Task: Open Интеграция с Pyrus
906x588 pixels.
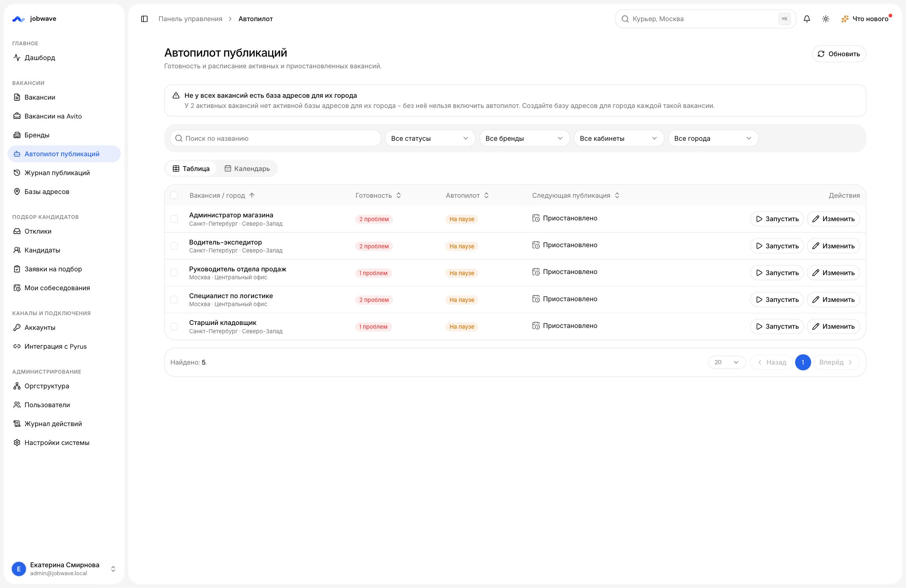Action: click(x=64, y=346)
